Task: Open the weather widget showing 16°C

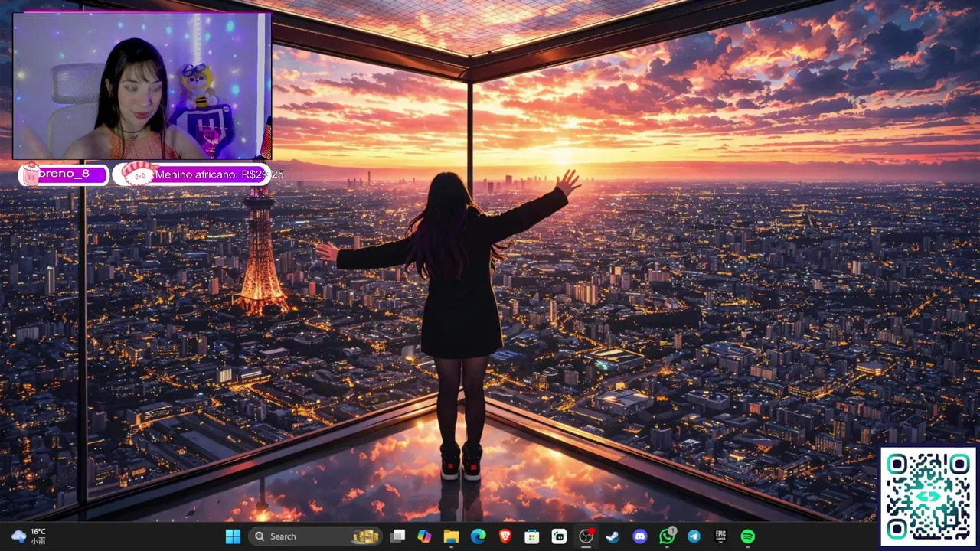Action: [x=29, y=536]
